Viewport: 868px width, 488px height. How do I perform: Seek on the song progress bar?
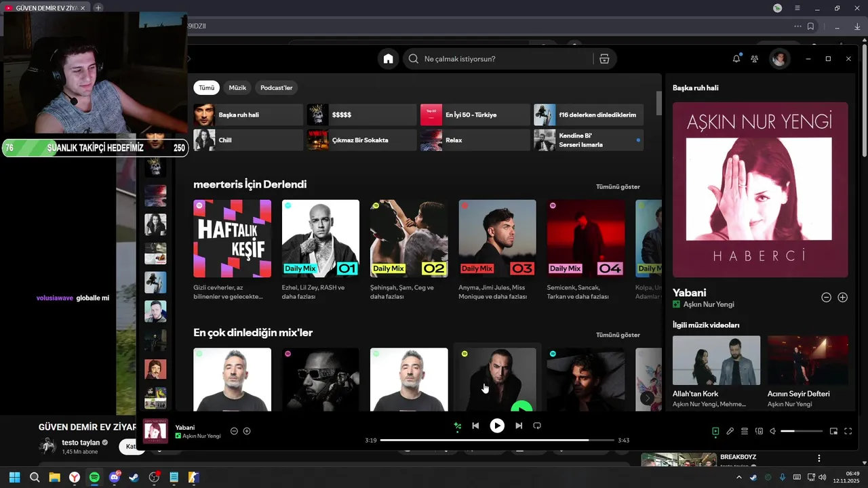[x=497, y=441]
